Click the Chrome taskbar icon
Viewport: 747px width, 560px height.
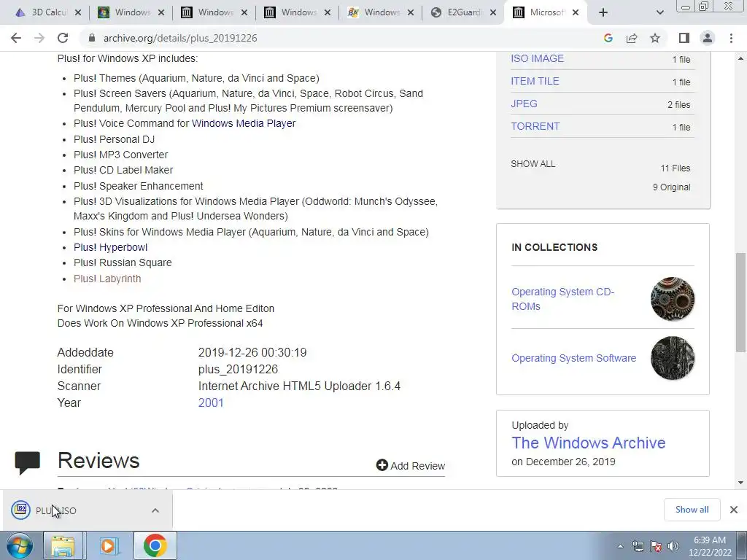tap(155, 545)
